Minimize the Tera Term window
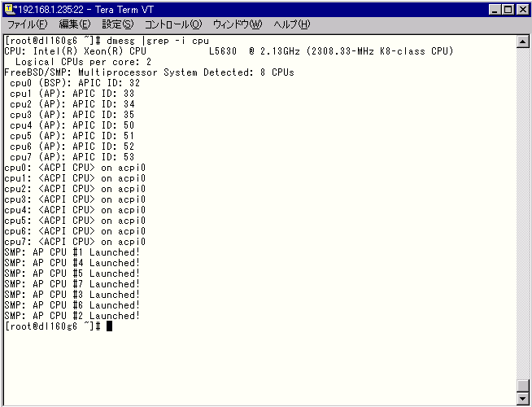532x407 pixels. point(495,10)
